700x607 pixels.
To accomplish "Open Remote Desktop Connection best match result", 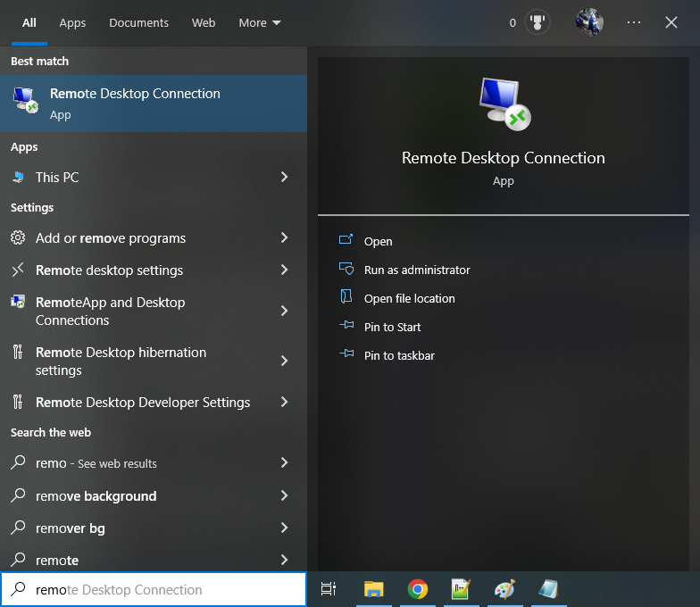I will pyautogui.click(x=154, y=104).
